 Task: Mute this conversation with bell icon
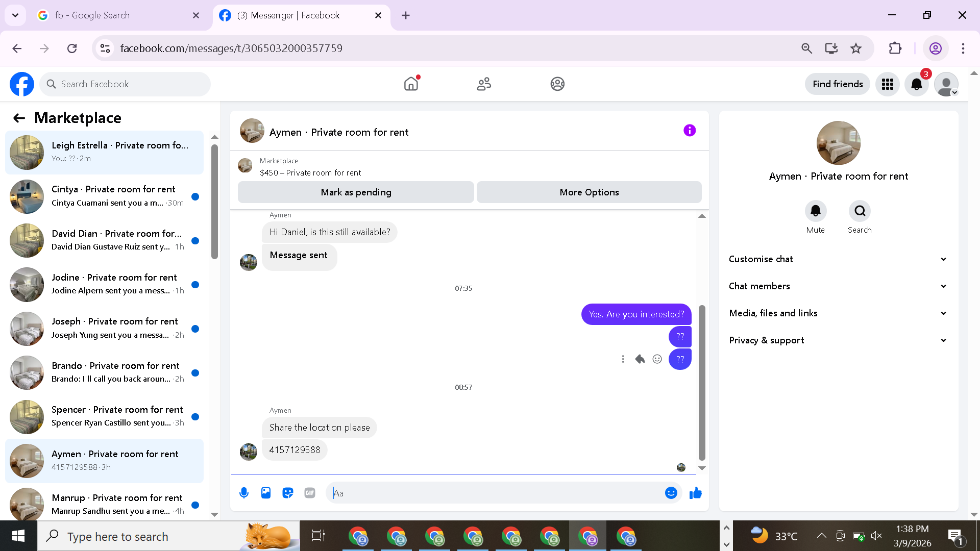click(815, 211)
